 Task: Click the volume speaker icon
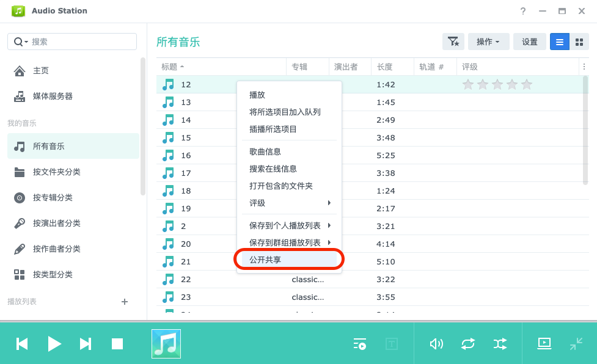click(x=436, y=344)
